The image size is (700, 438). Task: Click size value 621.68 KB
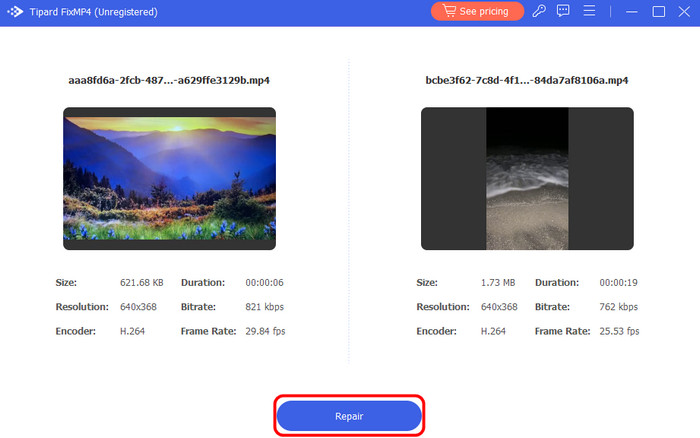142,283
